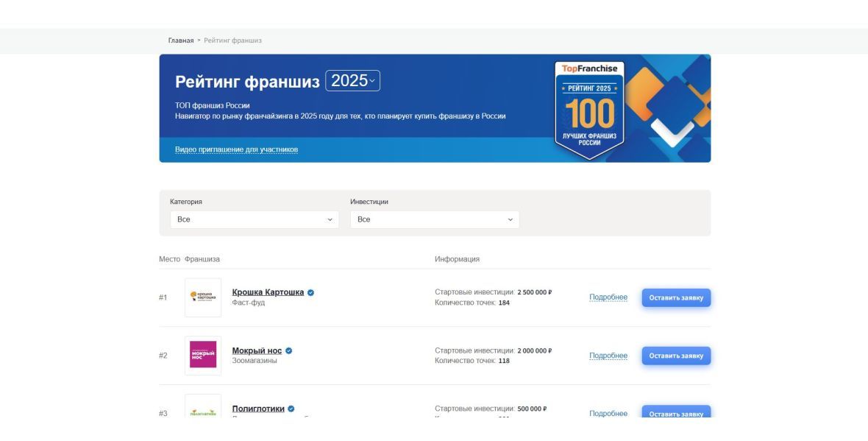The height and width of the screenshot is (441, 868).
Task: Click the 2 500 000 ₽ investment value
Action: (535, 292)
